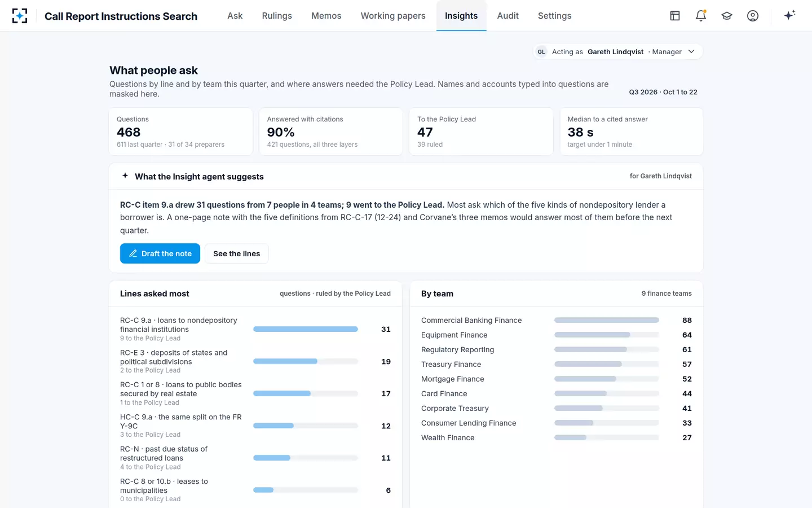The width and height of the screenshot is (812, 508).
Task: Open the user profile icon
Action: pyautogui.click(x=753, y=16)
